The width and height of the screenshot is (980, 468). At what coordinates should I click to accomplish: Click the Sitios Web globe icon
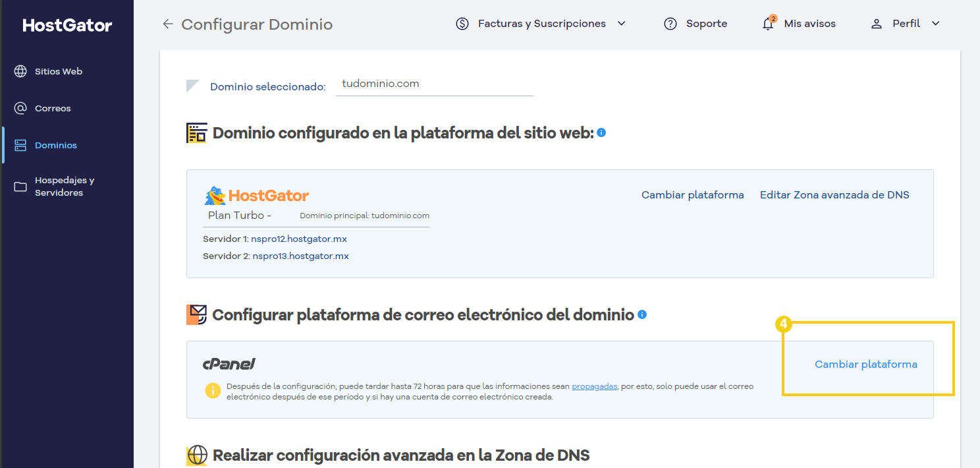tap(20, 71)
